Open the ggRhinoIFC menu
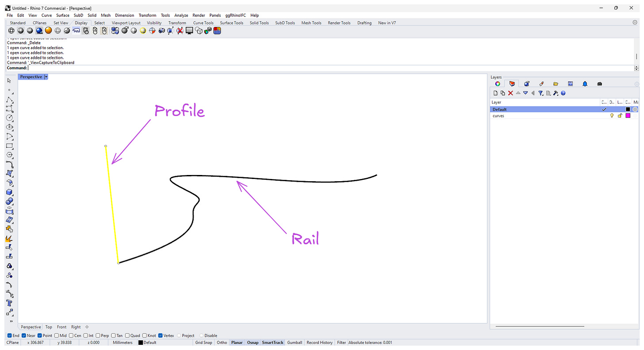The height and width of the screenshot is (350, 644). [x=236, y=15]
